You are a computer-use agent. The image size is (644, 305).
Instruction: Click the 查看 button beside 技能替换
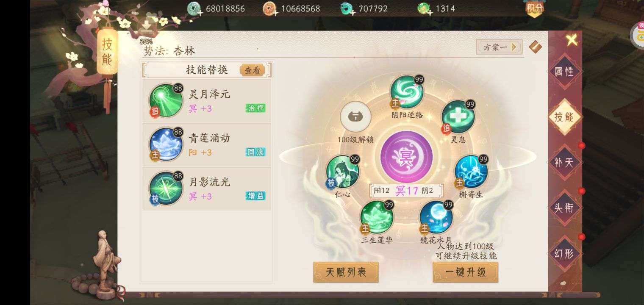(x=253, y=70)
